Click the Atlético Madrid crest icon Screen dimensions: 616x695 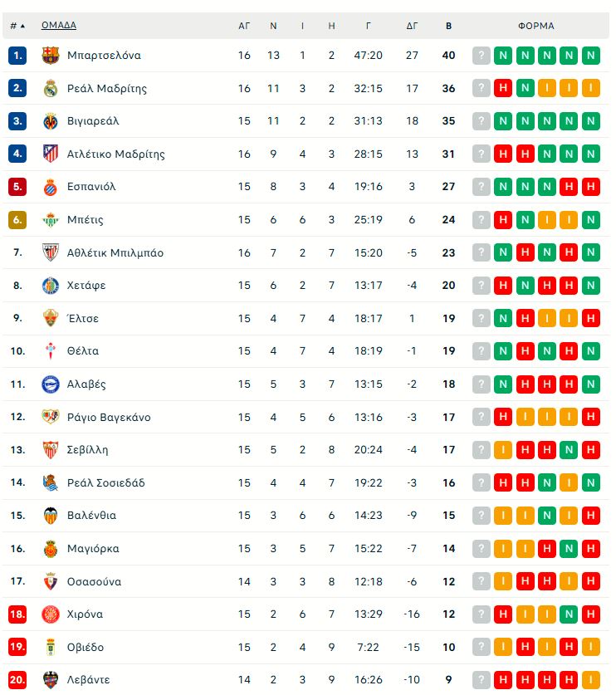(x=51, y=154)
